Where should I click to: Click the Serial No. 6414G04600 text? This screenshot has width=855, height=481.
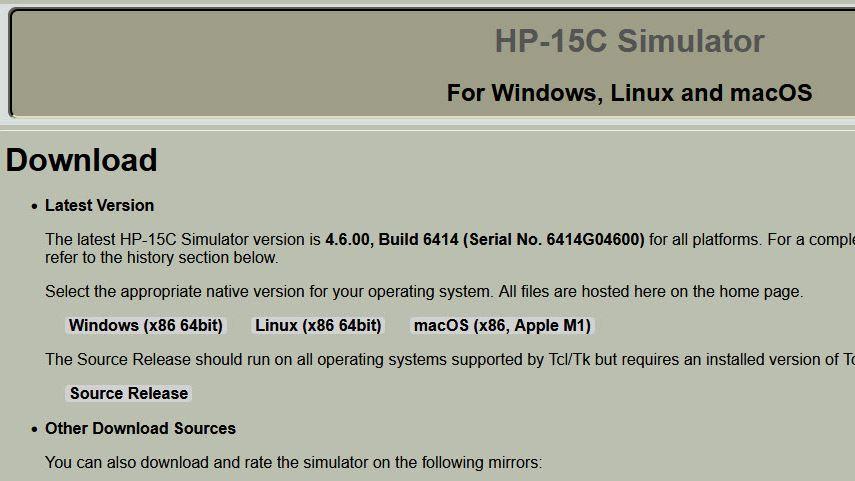coord(554,239)
